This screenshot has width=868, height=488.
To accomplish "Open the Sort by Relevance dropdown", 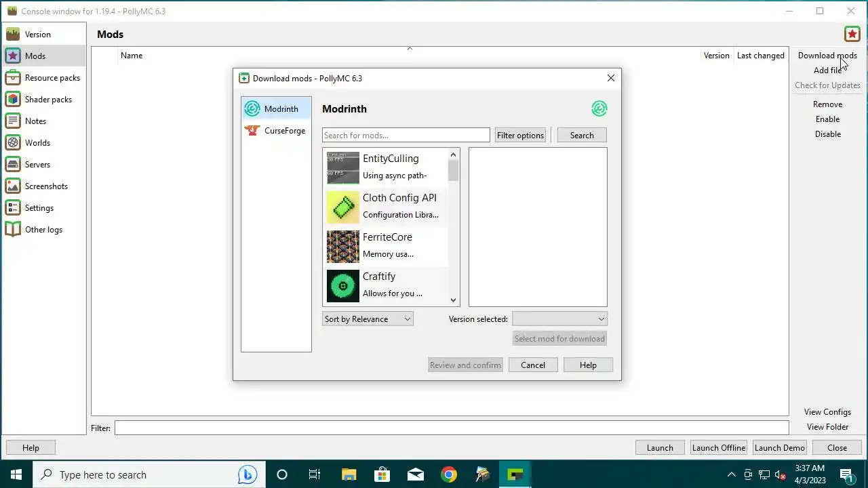I will (x=368, y=319).
